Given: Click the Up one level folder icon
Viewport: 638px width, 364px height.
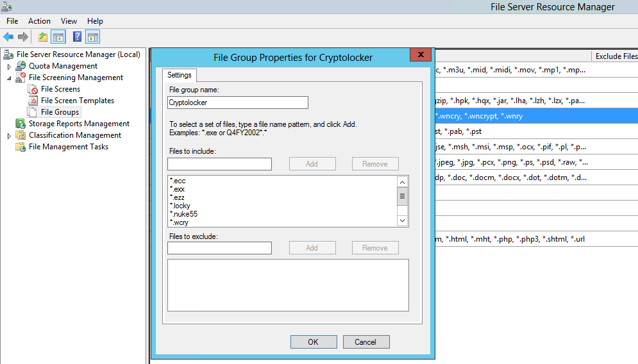Looking at the screenshot, I should pyautogui.click(x=43, y=37).
